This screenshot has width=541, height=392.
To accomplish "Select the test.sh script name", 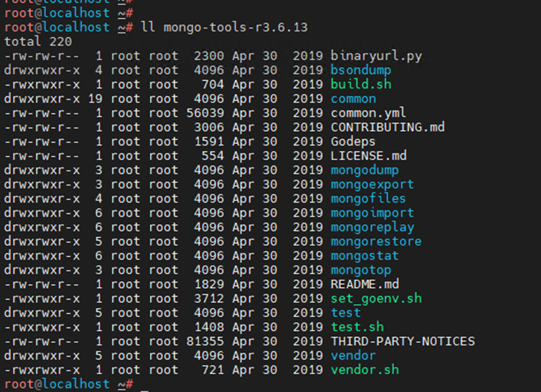I will [357, 327].
